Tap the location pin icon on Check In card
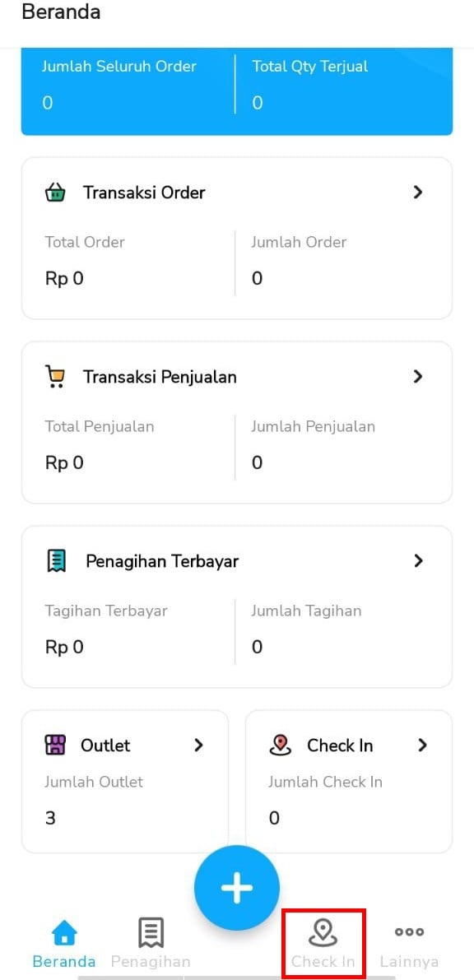 point(280,745)
